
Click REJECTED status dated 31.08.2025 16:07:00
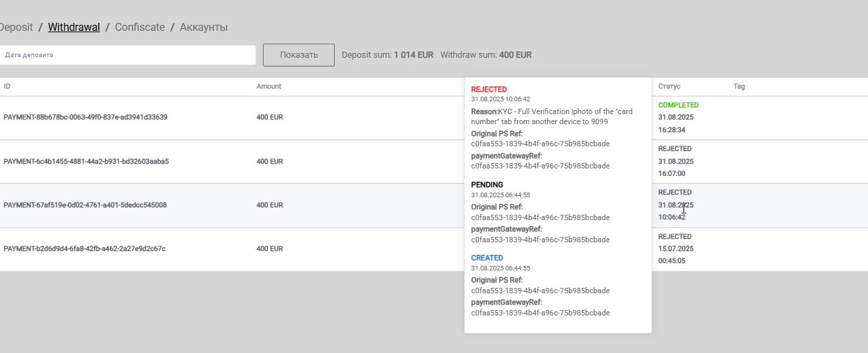tap(675, 149)
